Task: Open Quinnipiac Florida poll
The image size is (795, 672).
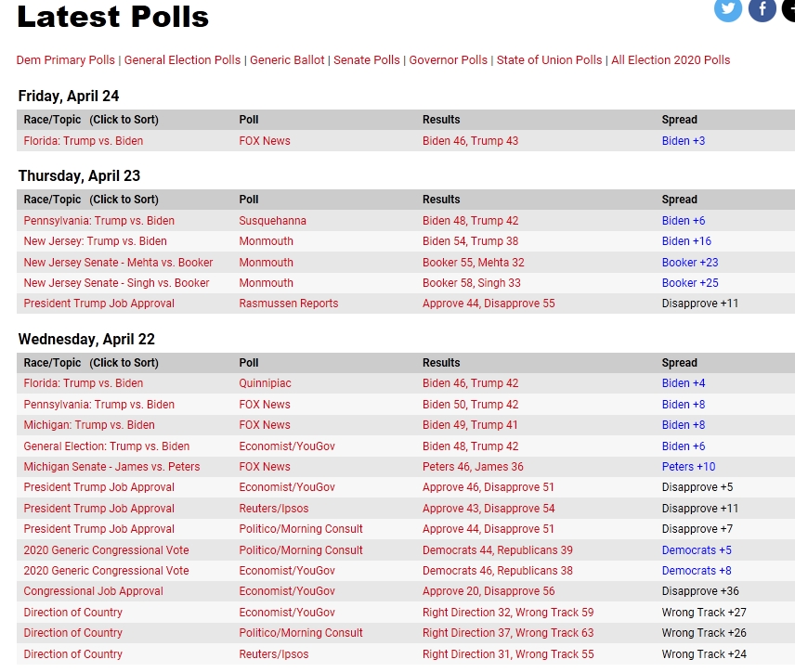Action: coord(265,383)
